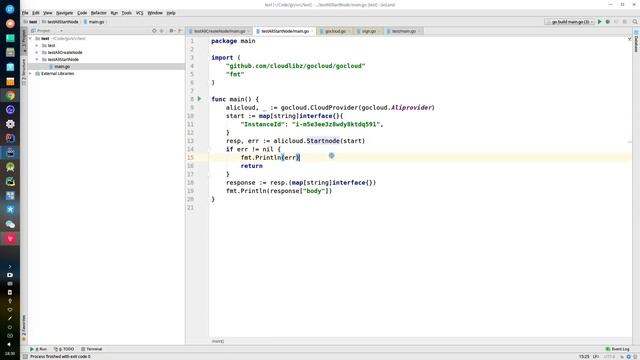
Task: Open the TODO tool window at bottom
Action: (64, 349)
